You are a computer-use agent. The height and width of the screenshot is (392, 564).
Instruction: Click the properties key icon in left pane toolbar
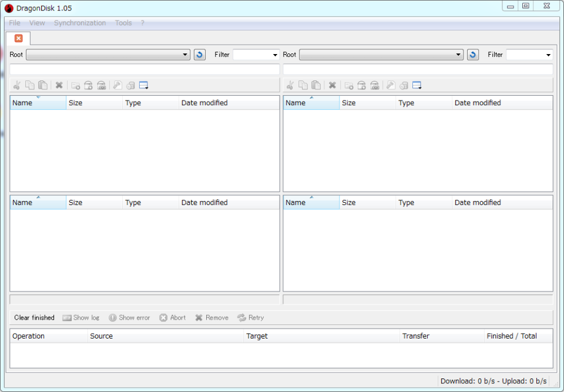117,85
